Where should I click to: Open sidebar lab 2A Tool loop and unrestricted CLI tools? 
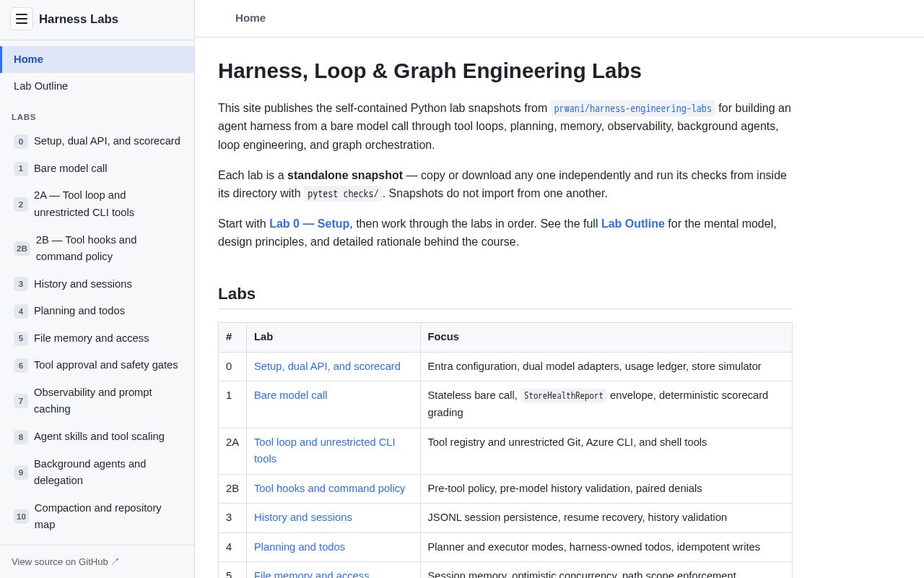[x=97, y=204]
